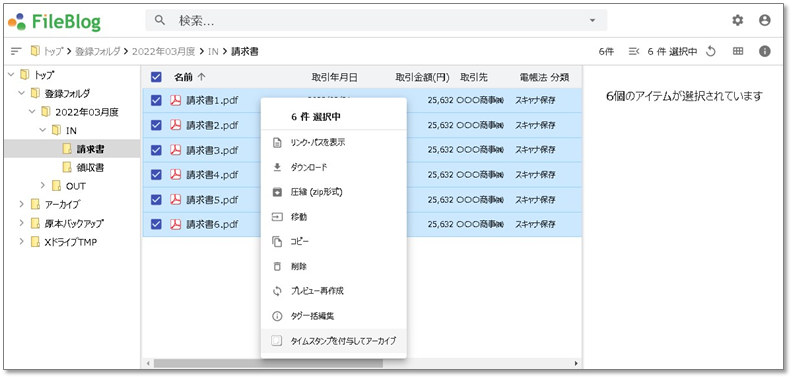This screenshot has height=379, width=793.
Task: Choose タグ一括編集 in context menu
Action: (333, 316)
